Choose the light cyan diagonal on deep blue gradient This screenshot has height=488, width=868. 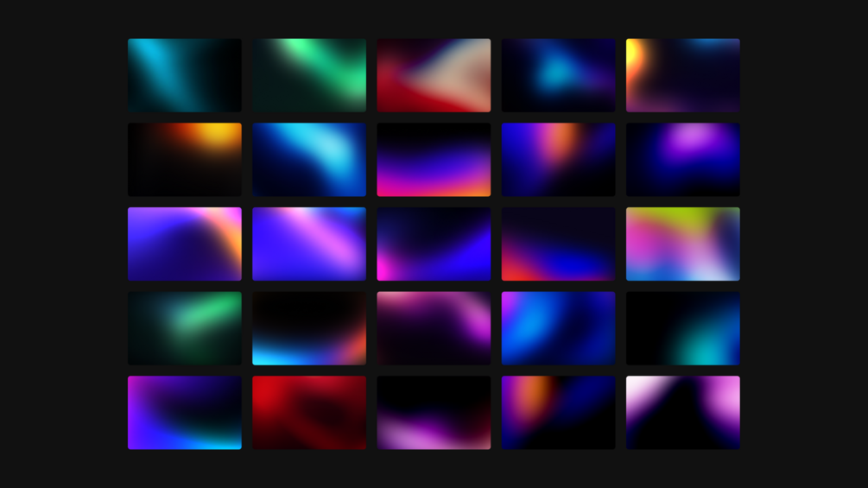tap(309, 159)
